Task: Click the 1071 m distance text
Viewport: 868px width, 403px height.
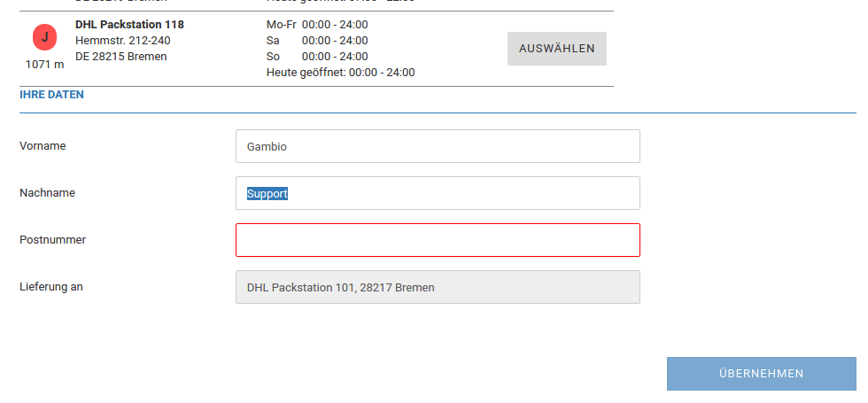Action: click(44, 65)
